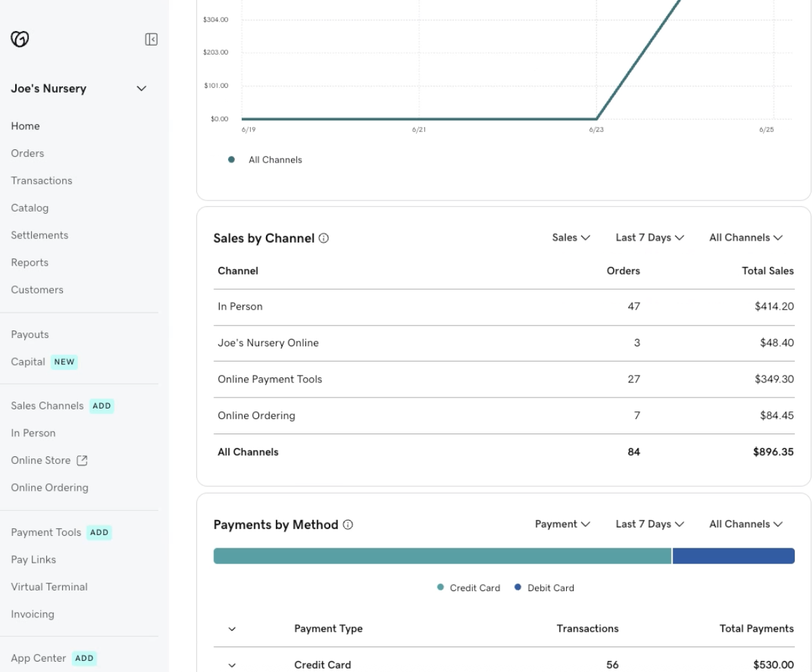The width and height of the screenshot is (812, 672).
Task: Click the ADD badge beside Payment Tools
Action: (x=99, y=532)
